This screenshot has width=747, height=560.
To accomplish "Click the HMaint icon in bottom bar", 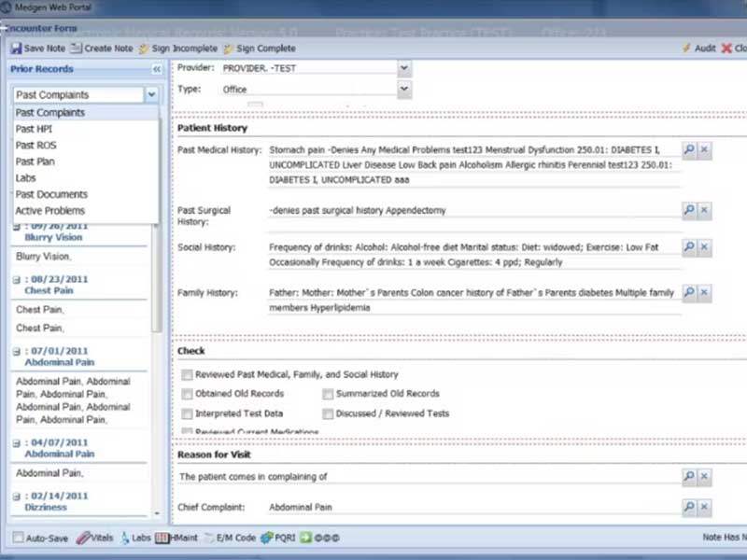I will 162,538.
